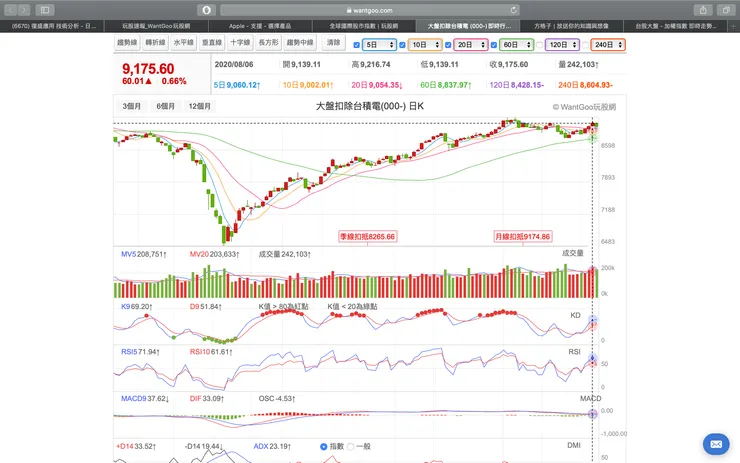The height and width of the screenshot is (463, 740).
Task: Click the 季線扣抵8265.66 marker label
Action: point(368,236)
